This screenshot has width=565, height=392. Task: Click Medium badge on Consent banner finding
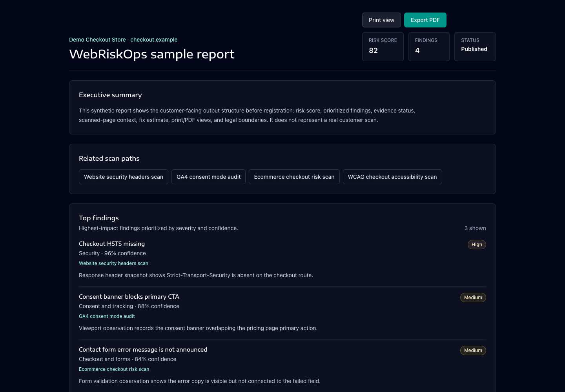coord(473,298)
